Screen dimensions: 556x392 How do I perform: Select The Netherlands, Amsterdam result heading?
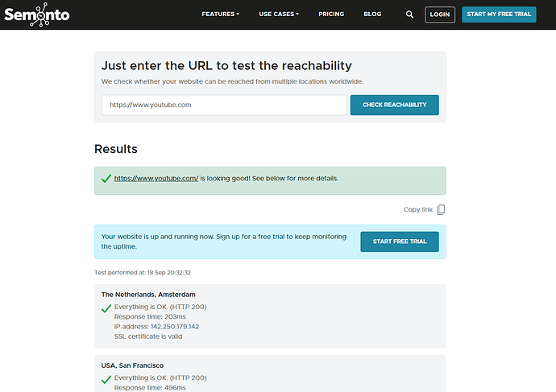(x=148, y=295)
